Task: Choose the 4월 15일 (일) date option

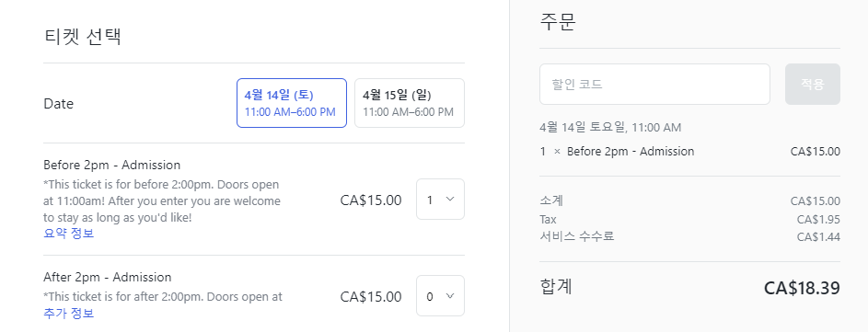Action: coord(409,103)
